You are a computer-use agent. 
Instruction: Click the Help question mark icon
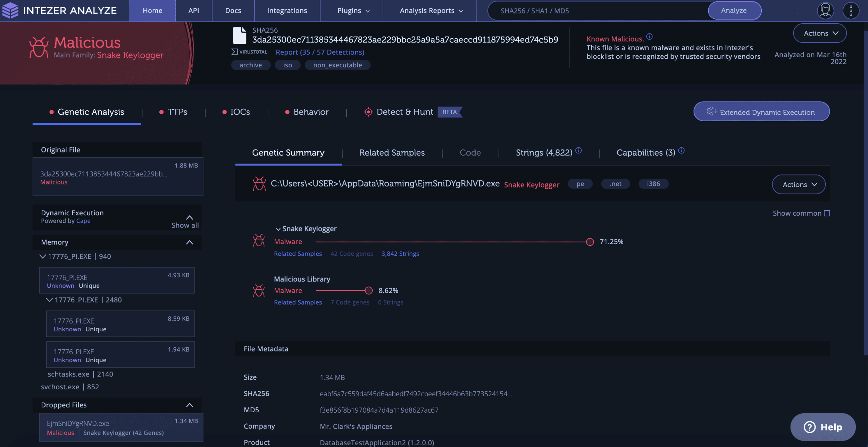pos(809,427)
